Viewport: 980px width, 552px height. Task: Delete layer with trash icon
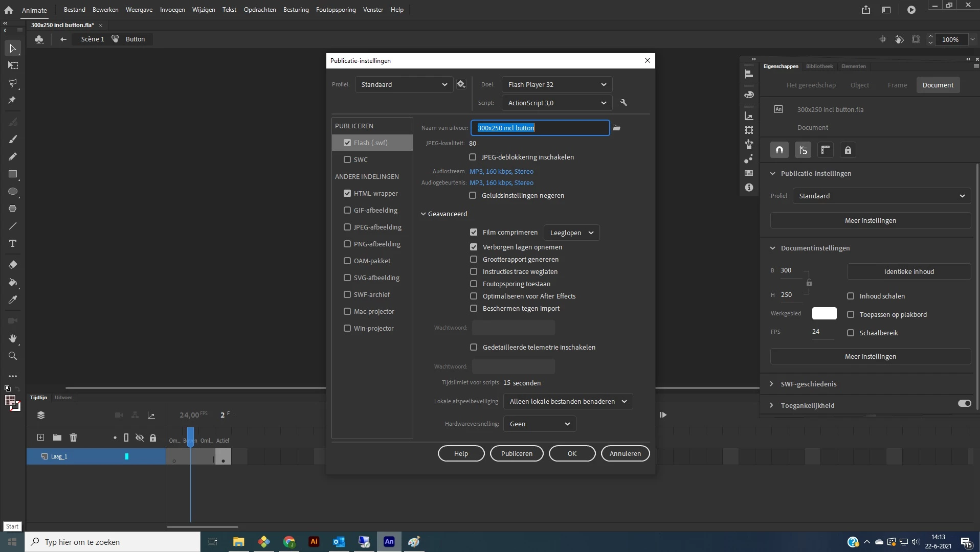click(74, 438)
